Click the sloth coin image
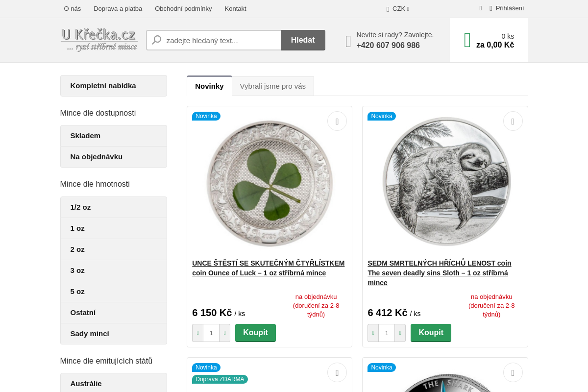Screen dimensions: 588x392 point(446,182)
